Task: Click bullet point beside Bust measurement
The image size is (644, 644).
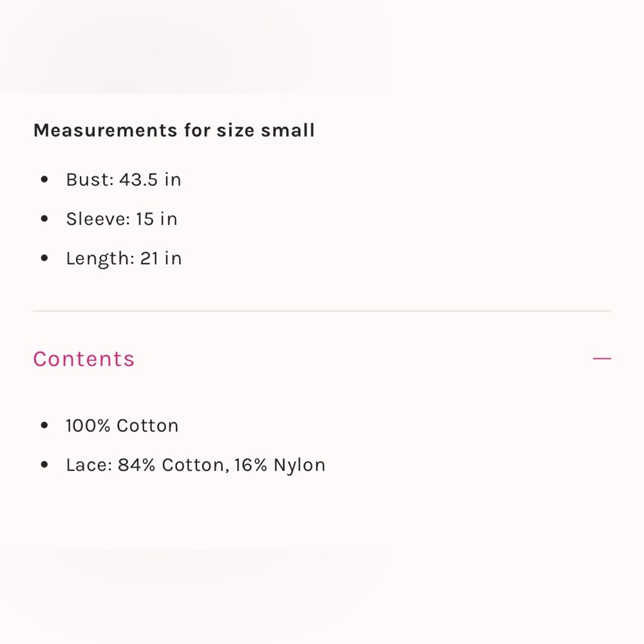Action: tap(44, 179)
